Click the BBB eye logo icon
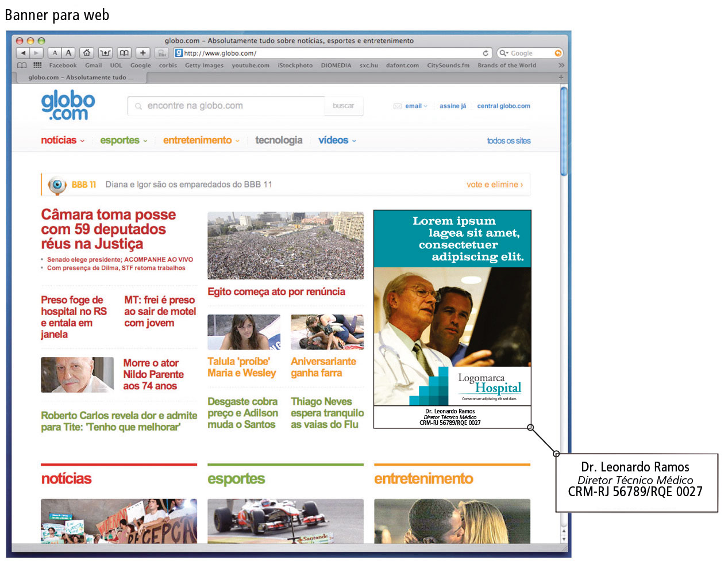Image resolution: width=728 pixels, height=564 pixels. click(57, 185)
